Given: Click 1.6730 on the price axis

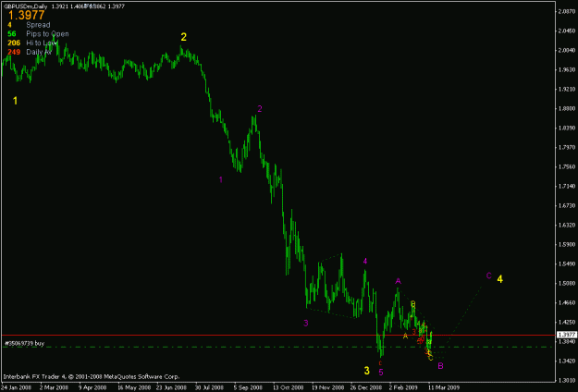Looking at the screenshot, I should pos(565,205).
